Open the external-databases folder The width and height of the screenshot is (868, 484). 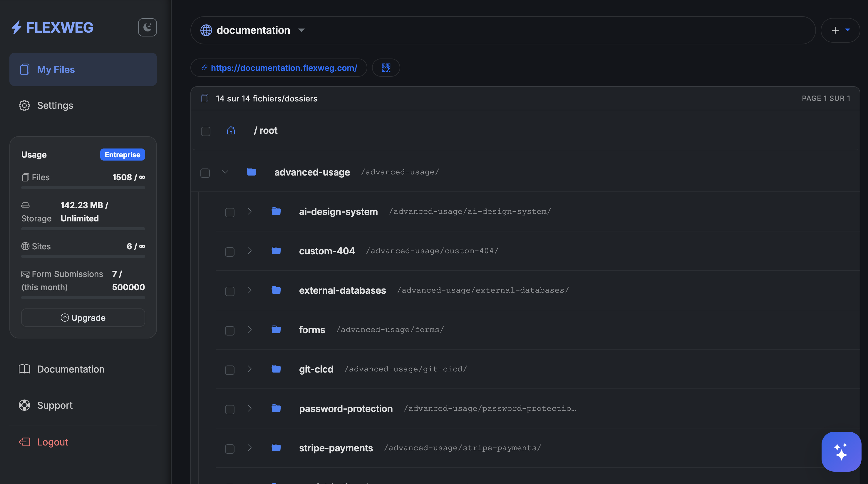[342, 291]
